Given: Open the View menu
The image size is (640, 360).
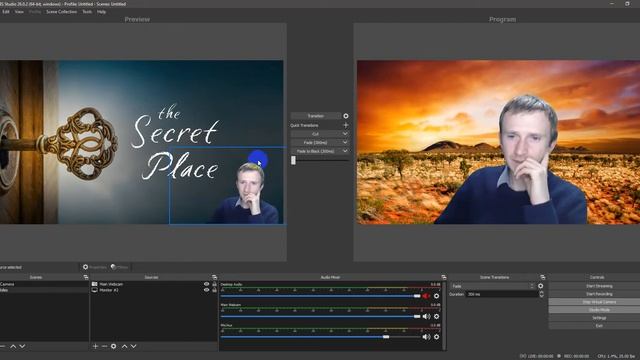Looking at the screenshot, I should click(19, 12).
